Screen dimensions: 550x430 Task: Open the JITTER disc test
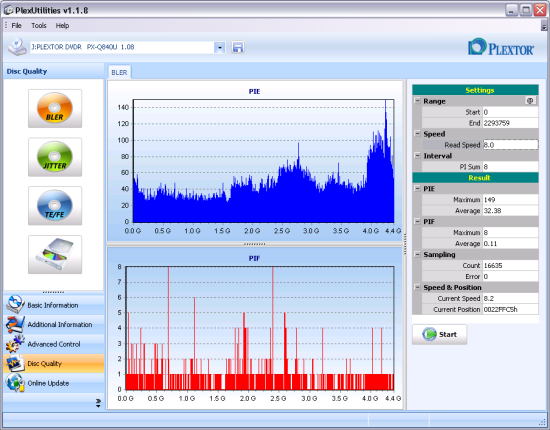pyautogui.click(x=55, y=157)
